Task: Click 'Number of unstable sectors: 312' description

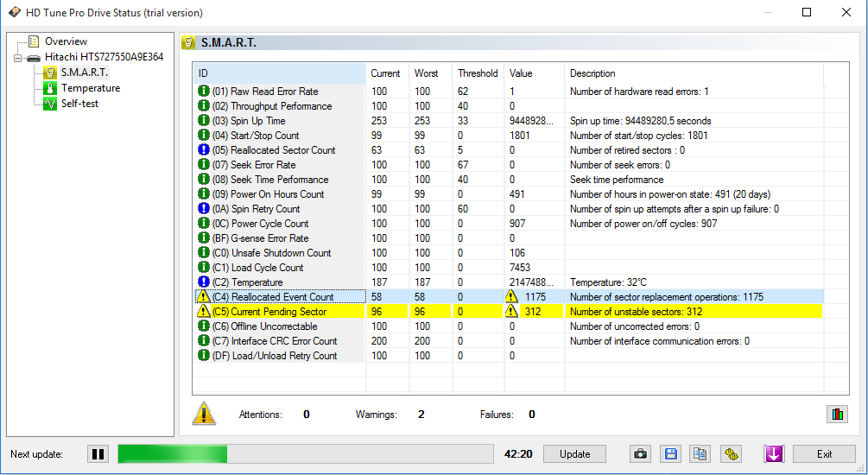Action: coord(636,312)
